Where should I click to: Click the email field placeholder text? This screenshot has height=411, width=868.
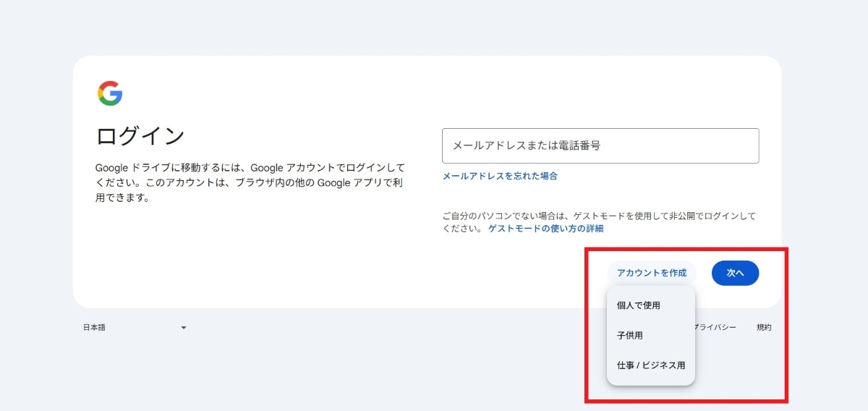pos(526,145)
